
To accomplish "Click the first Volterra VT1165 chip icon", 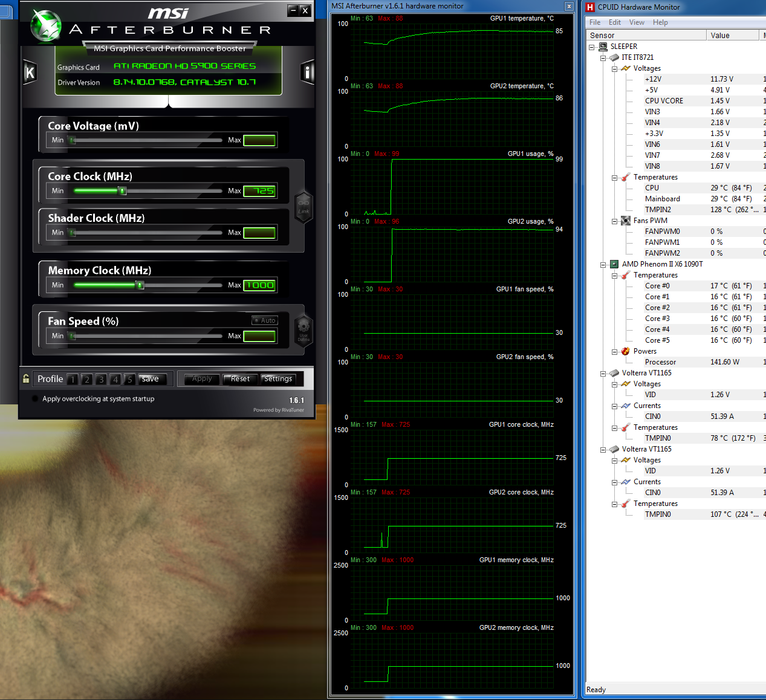I will (x=614, y=373).
